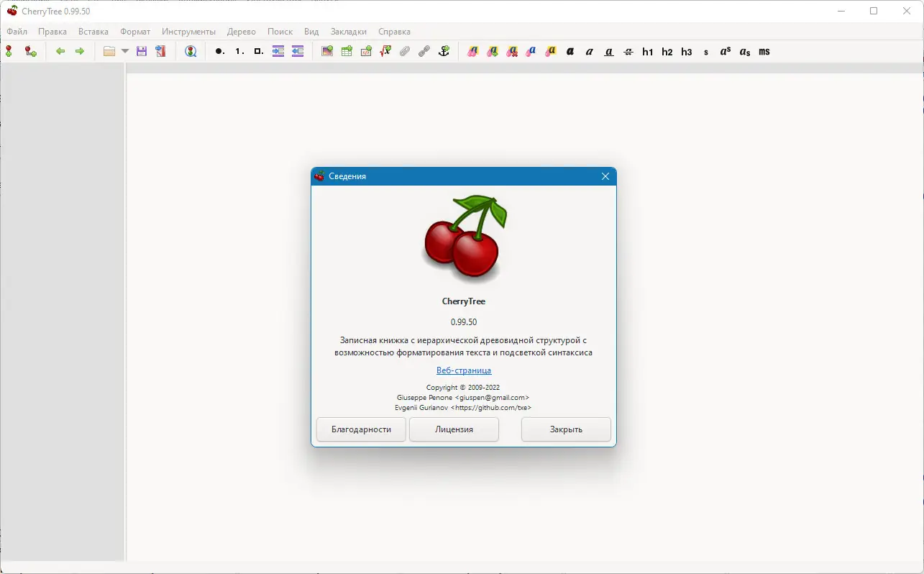Open the Формат menu

(x=135, y=32)
